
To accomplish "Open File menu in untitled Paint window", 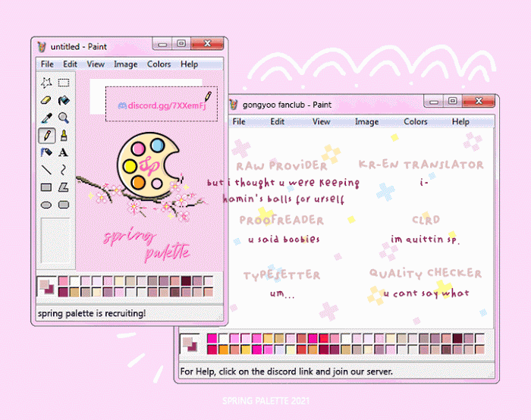I will coord(47,64).
